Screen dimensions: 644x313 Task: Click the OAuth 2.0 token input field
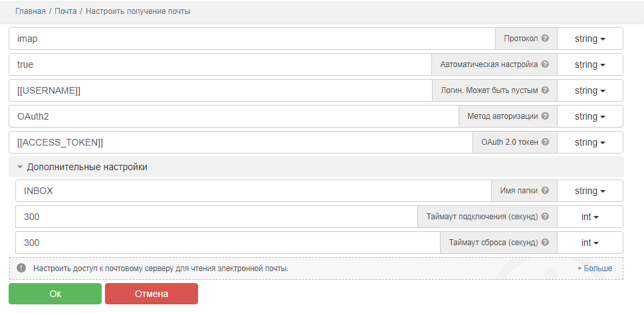point(239,142)
